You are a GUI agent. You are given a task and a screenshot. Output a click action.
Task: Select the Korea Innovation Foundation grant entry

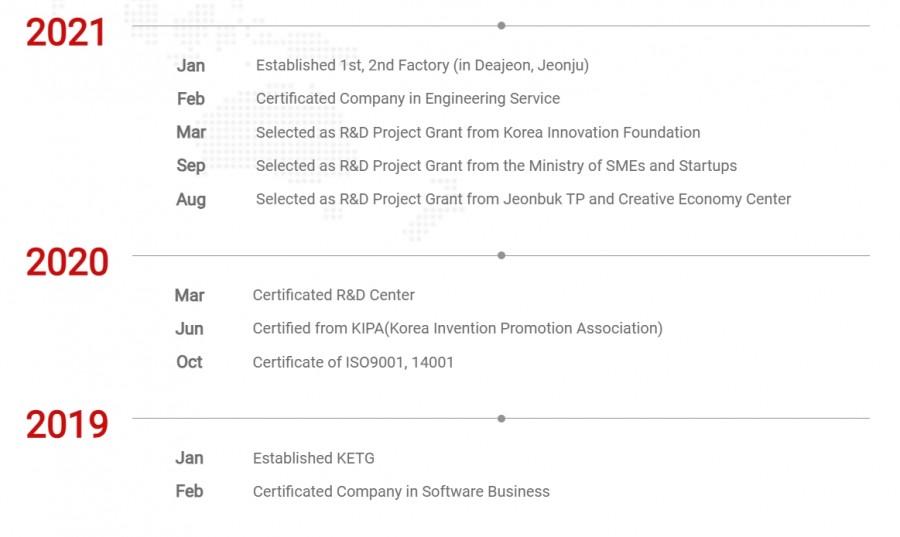[x=477, y=133]
